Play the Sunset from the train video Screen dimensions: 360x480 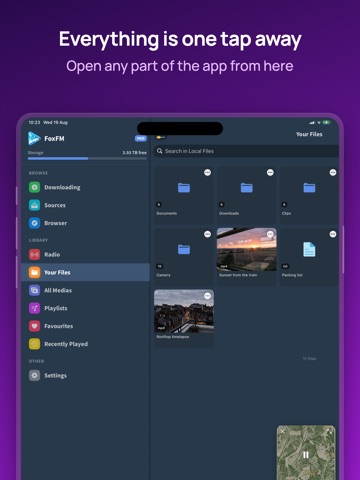tap(246, 257)
